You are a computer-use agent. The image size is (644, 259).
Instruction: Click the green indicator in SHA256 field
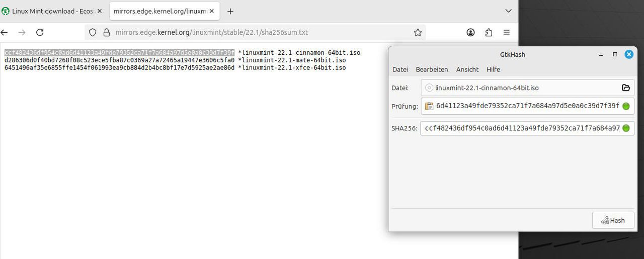(x=626, y=128)
